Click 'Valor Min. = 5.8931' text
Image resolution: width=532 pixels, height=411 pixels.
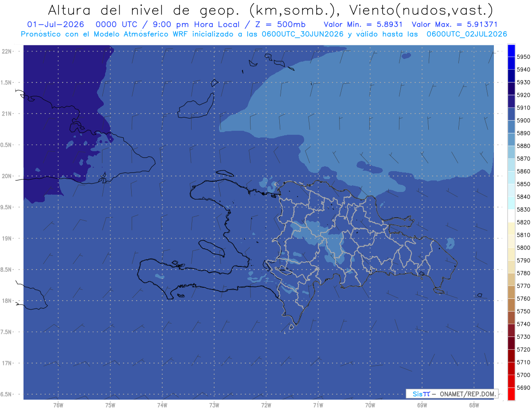pyautogui.click(x=363, y=24)
